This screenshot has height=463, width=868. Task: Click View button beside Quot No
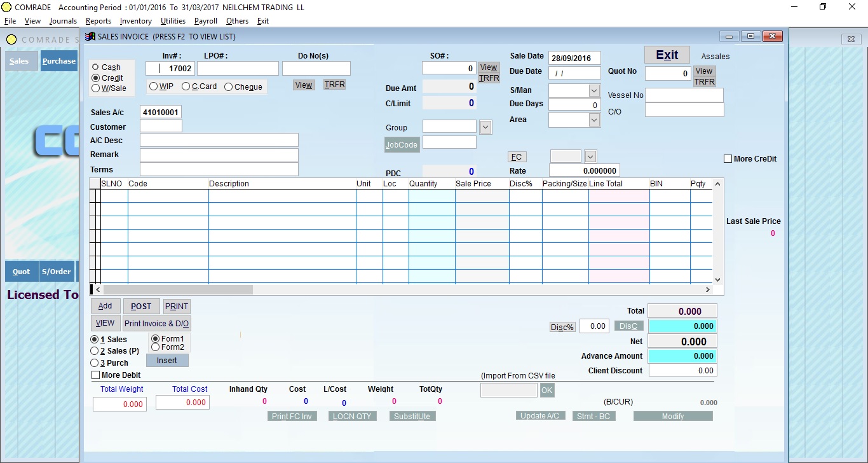point(704,71)
